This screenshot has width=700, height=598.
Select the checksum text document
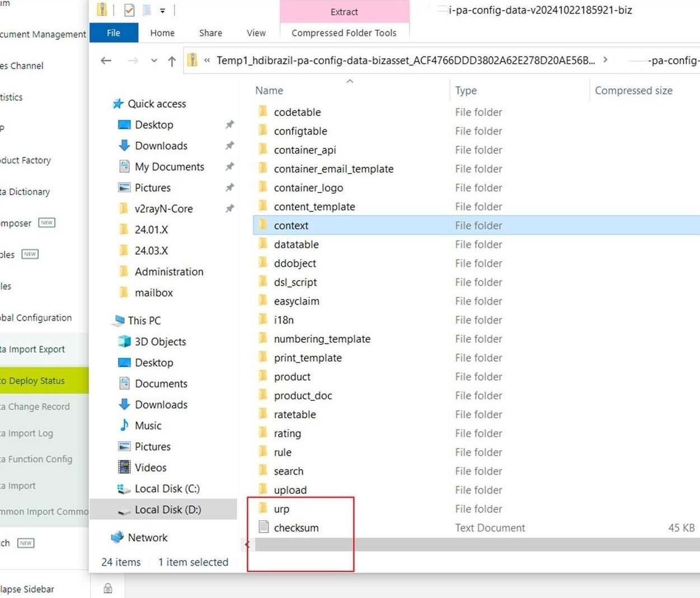point(296,528)
